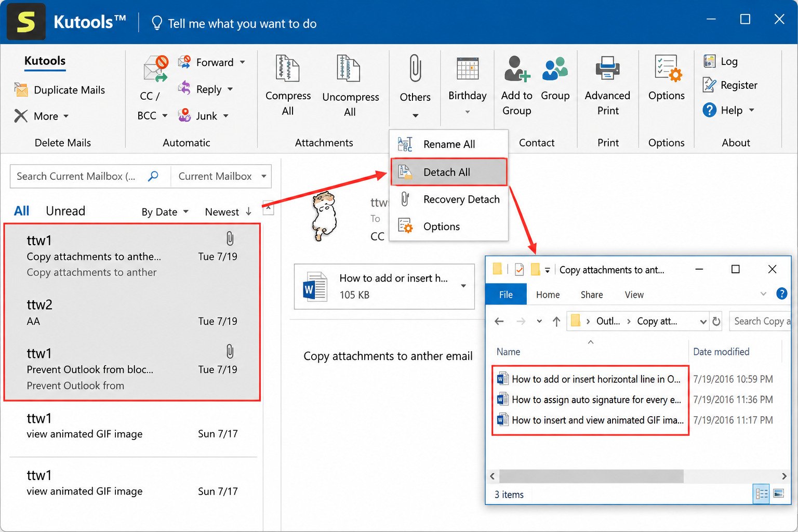Expand the Forward dropdown arrow

tap(242, 62)
